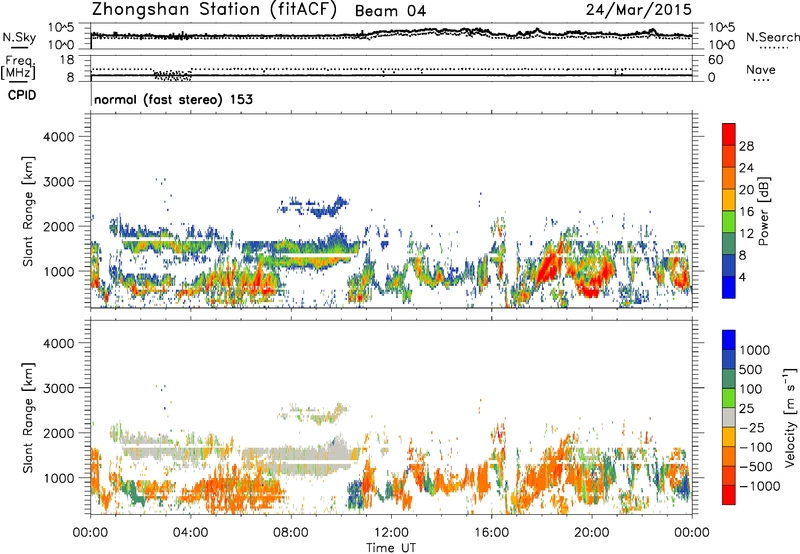Click the '12:00' time axis label
Viewport: 800px width, 554px height.
(391, 533)
